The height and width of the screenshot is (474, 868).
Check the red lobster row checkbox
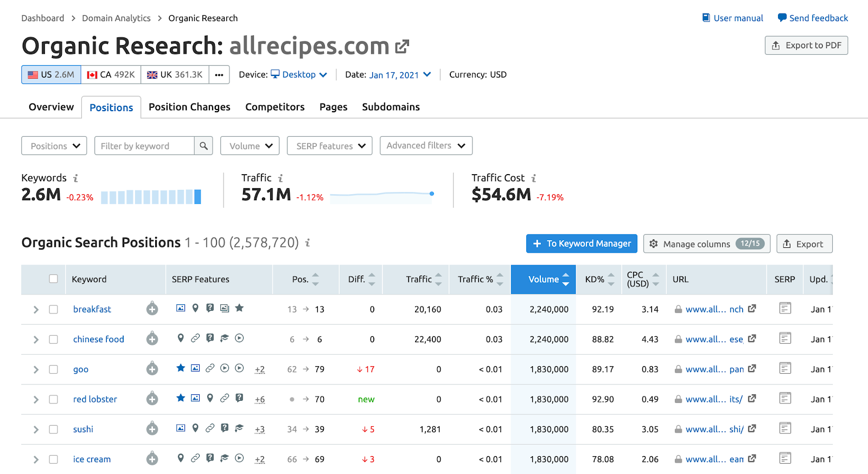tap(53, 399)
